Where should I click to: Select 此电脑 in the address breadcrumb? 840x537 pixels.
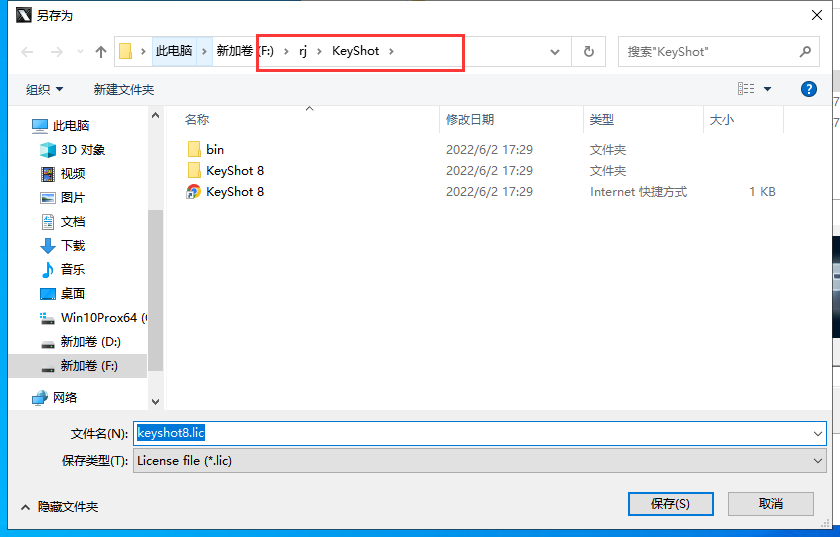point(174,51)
